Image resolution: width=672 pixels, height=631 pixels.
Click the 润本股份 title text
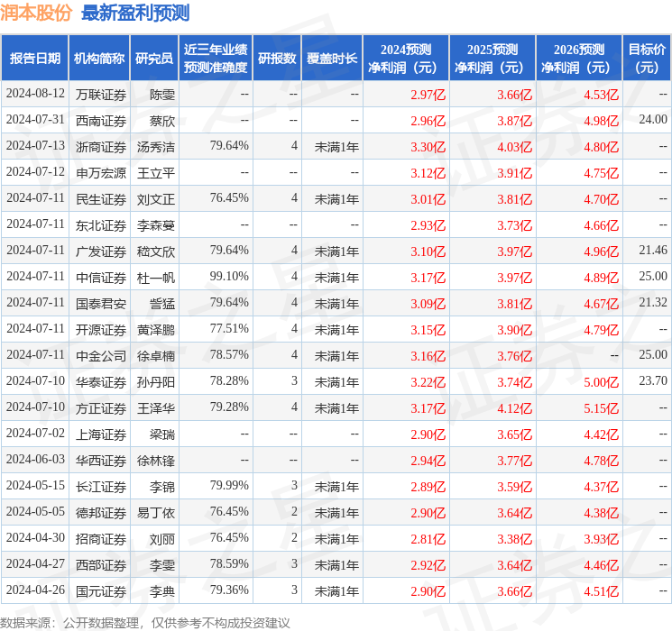36,13
